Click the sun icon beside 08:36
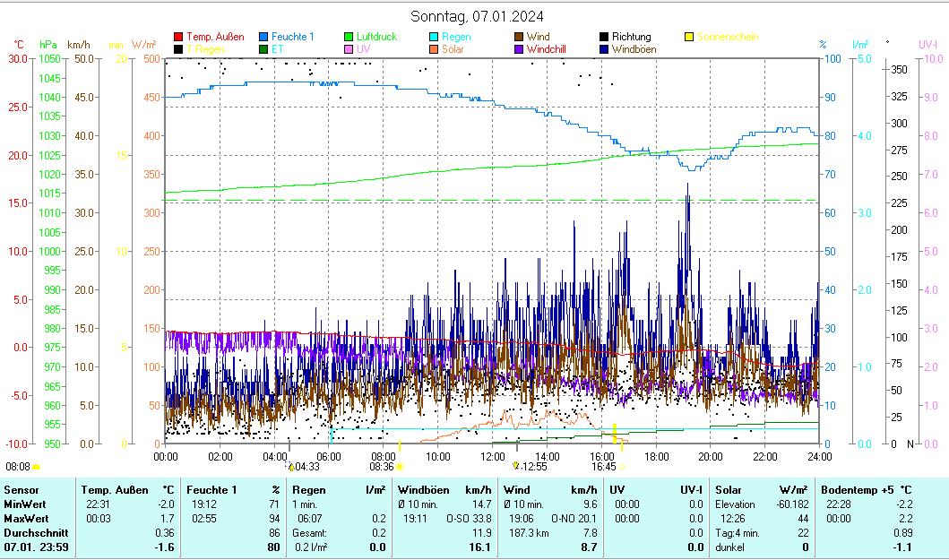The image size is (949, 560). 400,466
